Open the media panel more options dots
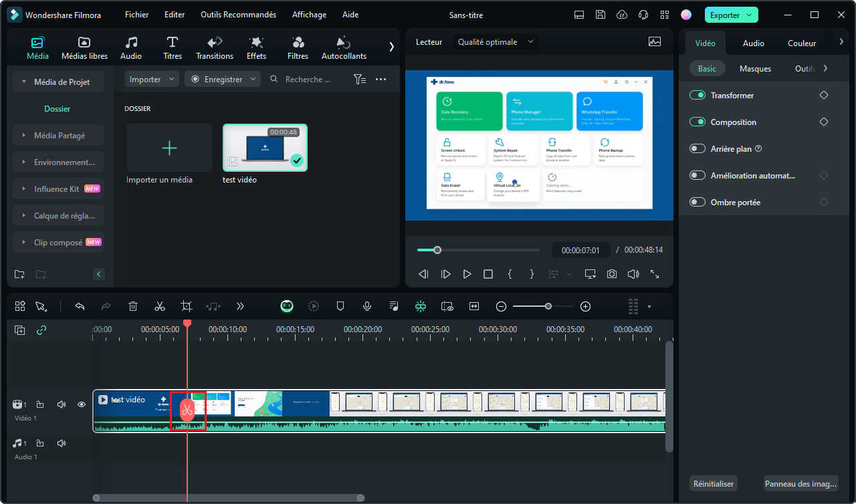 [381, 79]
